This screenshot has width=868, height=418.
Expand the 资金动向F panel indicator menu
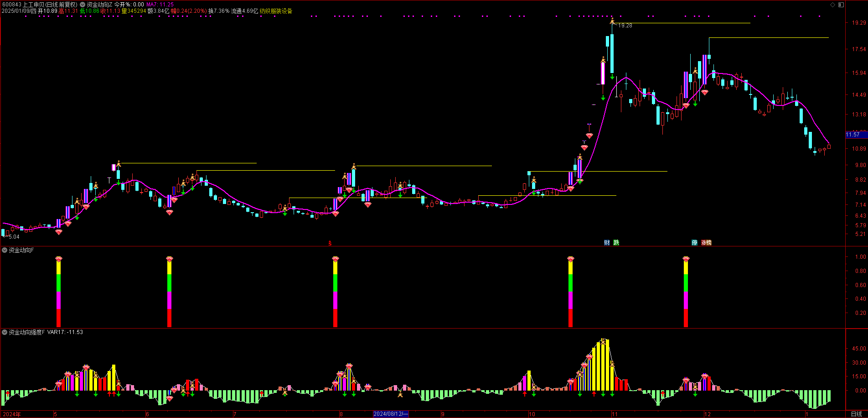point(5,250)
